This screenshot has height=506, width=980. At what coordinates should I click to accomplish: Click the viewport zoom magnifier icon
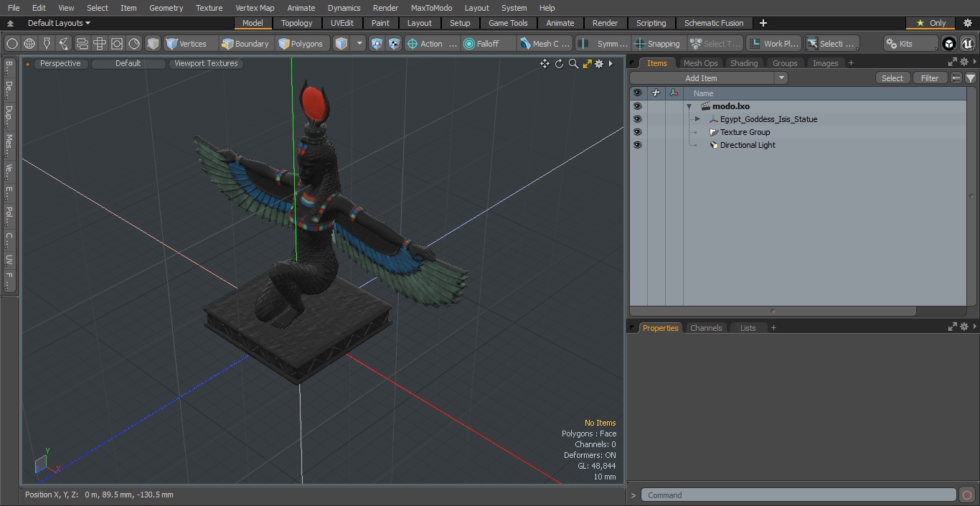(x=573, y=64)
